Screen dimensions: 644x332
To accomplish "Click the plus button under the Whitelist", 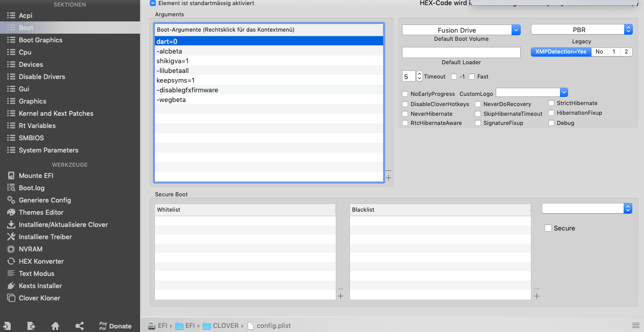I will tap(341, 296).
